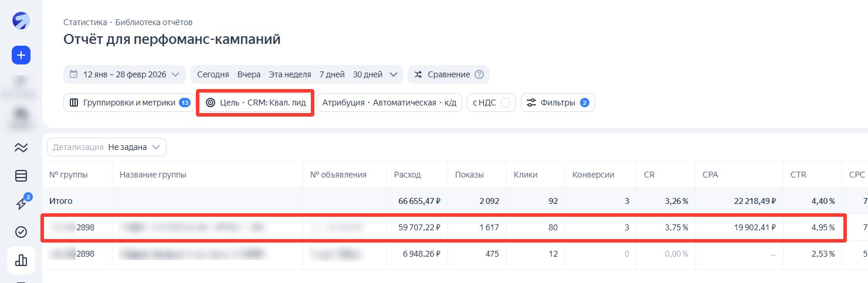Image resolution: width=868 pixels, height=283 pixels.
Task: Select the 7 дней period
Action: pyautogui.click(x=331, y=74)
